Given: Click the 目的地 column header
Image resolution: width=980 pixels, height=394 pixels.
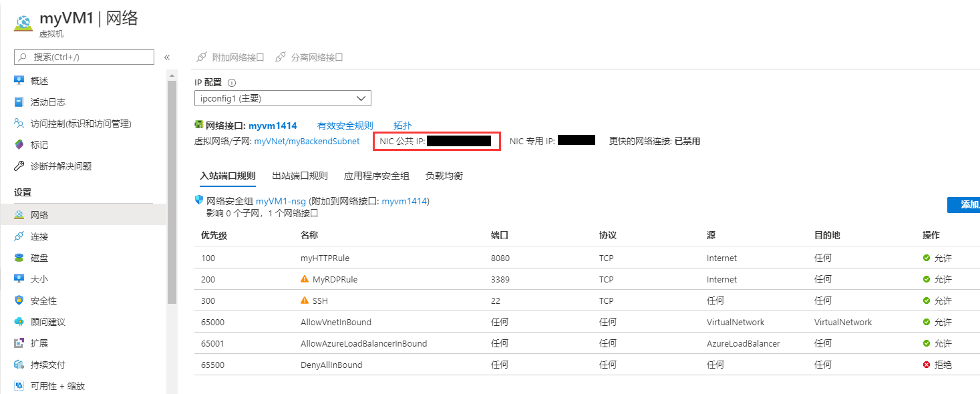Looking at the screenshot, I should pos(827,235).
